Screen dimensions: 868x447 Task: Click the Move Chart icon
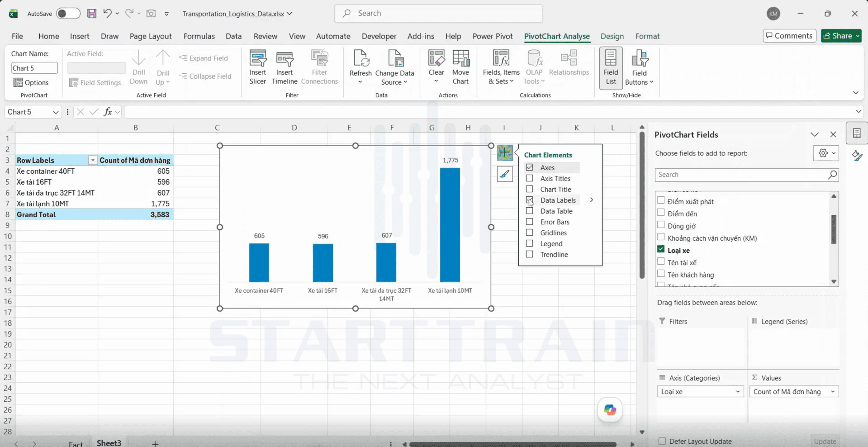tap(460, 67)
